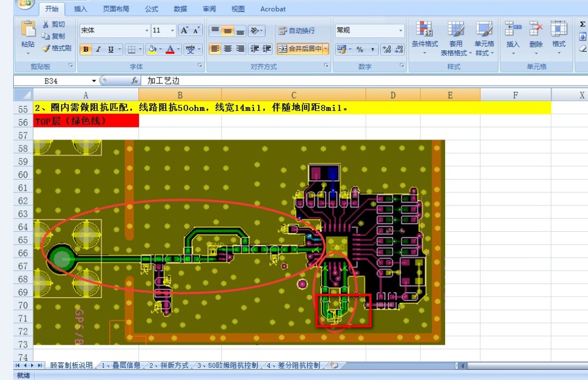The width and height of the screenshot is (588, 380).
Task: Open the Data (数据) tab
Action: point(180,9)
